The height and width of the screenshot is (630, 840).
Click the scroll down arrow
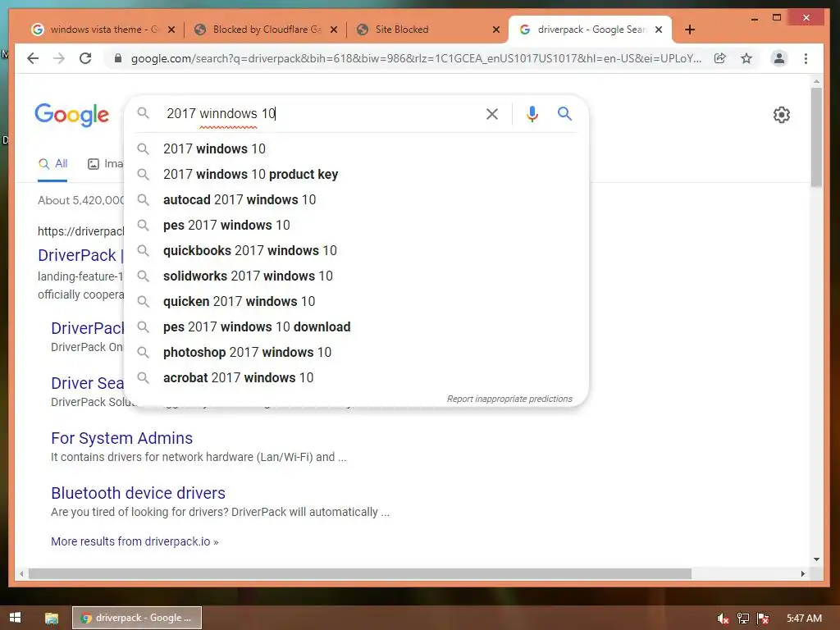(x=816, y=559)
